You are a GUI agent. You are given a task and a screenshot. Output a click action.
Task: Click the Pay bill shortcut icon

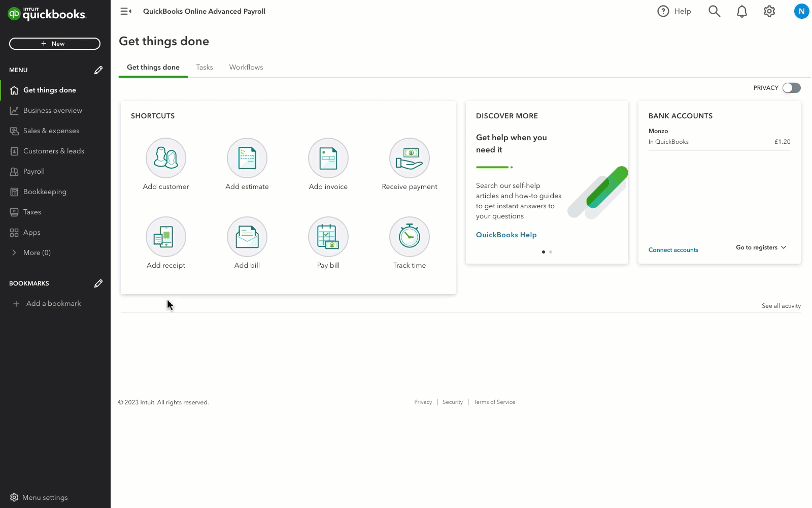click(x=328, y=237)
